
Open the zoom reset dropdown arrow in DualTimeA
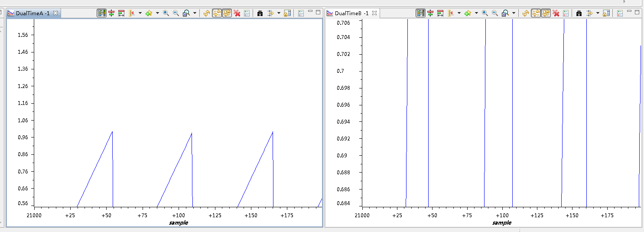(195, 13)
